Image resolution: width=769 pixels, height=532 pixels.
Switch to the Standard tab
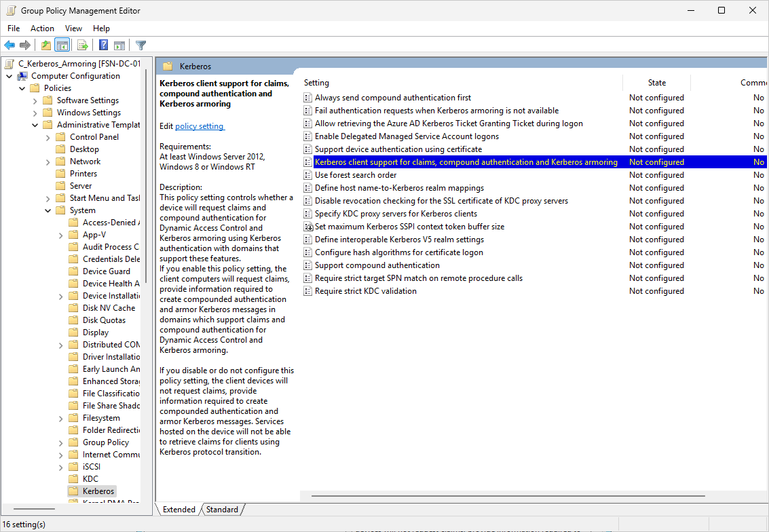tap(222, 510)
